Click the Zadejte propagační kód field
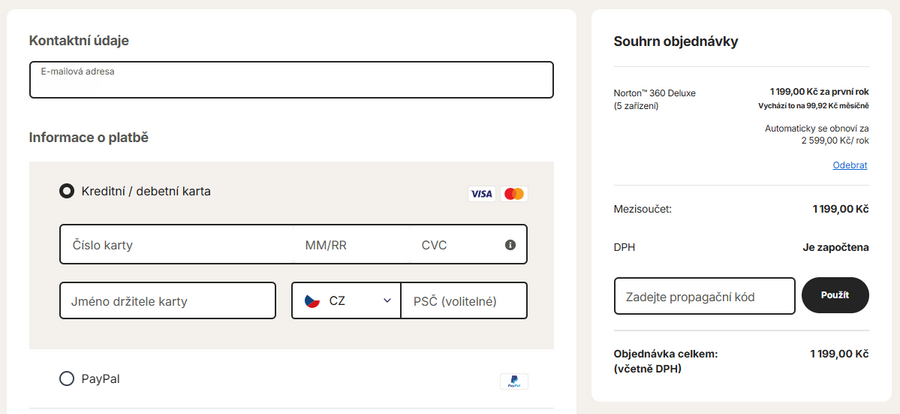 [x=704, y=296]
